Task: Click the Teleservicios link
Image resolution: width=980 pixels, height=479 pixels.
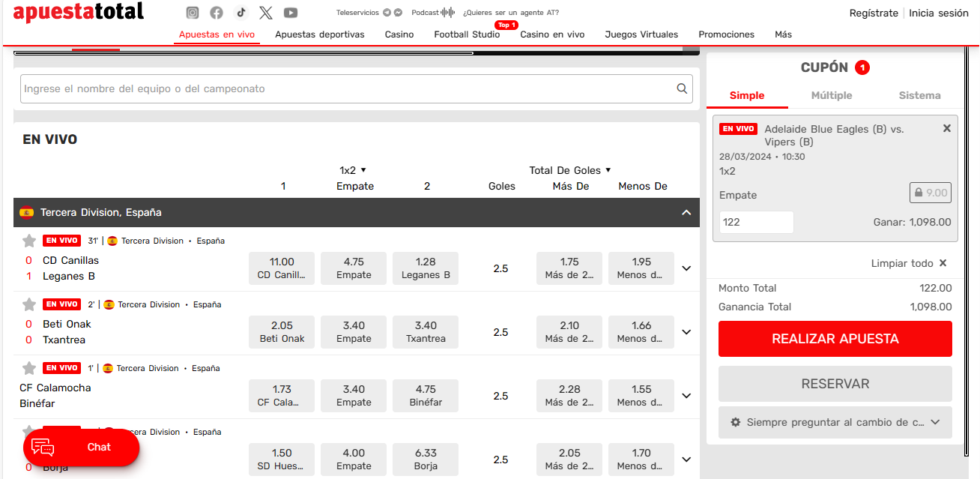Action: click(357, 13)
